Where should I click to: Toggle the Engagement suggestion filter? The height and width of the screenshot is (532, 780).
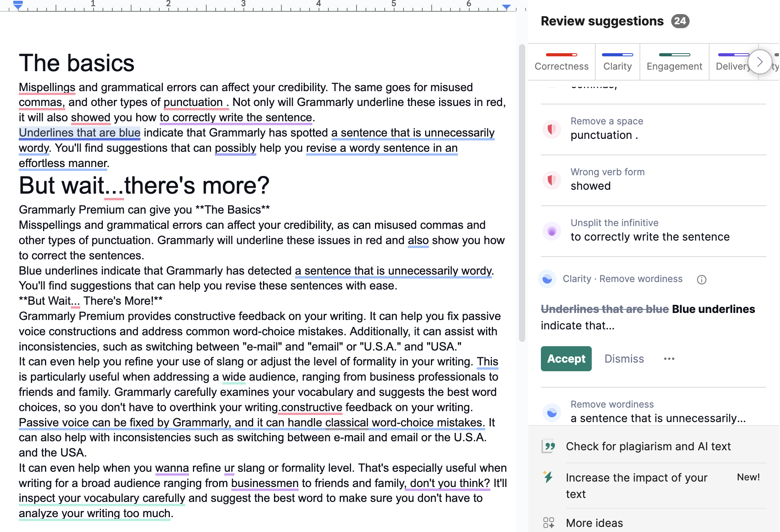coord(674,61)
